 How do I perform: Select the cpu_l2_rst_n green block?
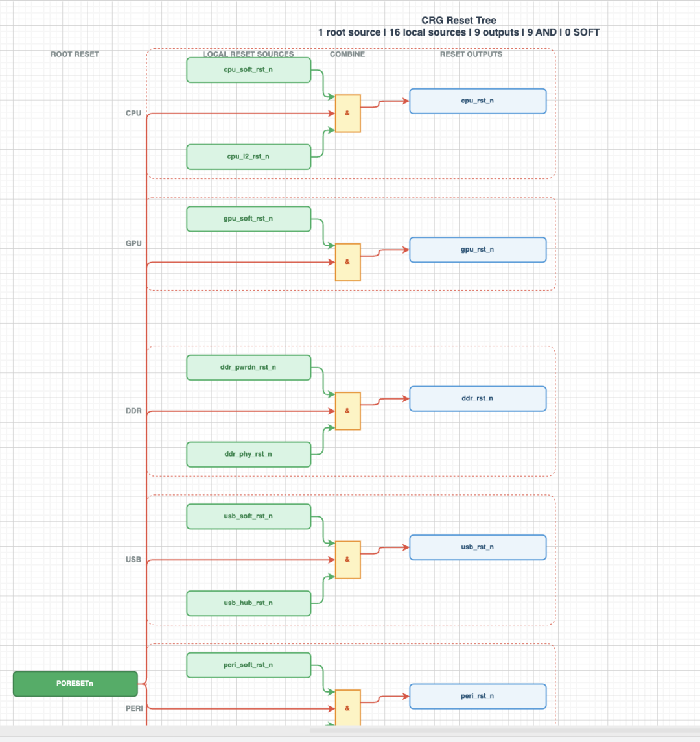(x=249, y=156)
